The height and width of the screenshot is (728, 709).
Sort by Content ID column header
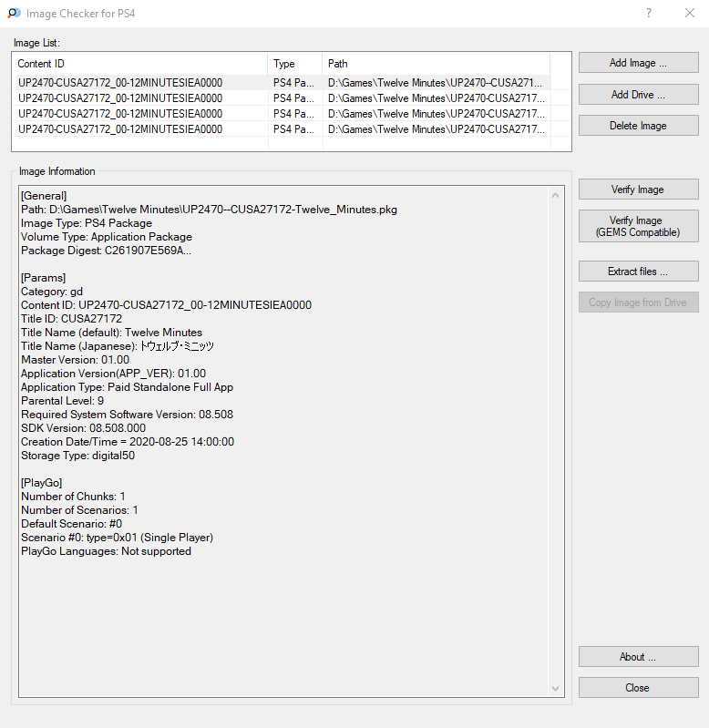pyautogui.click(x=141, y=64)
